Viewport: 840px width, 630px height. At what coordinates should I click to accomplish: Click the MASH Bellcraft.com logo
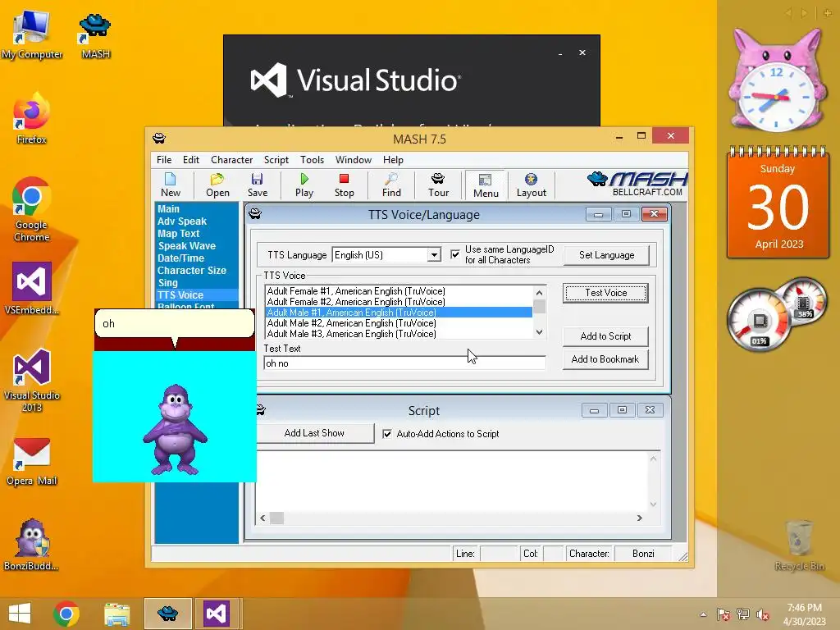pos(637,184)
